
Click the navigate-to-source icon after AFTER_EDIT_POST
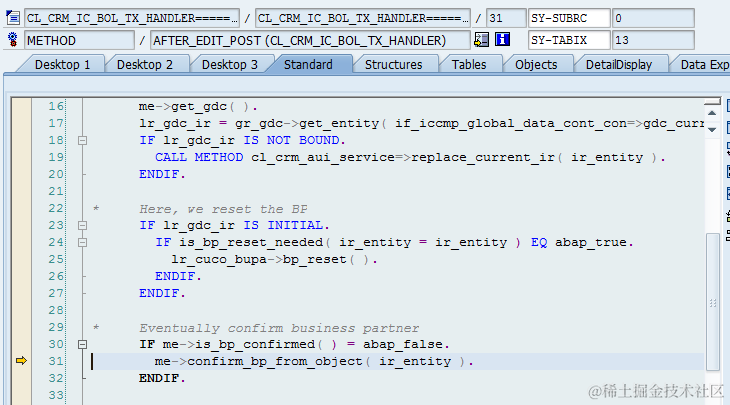click(481, 40)
